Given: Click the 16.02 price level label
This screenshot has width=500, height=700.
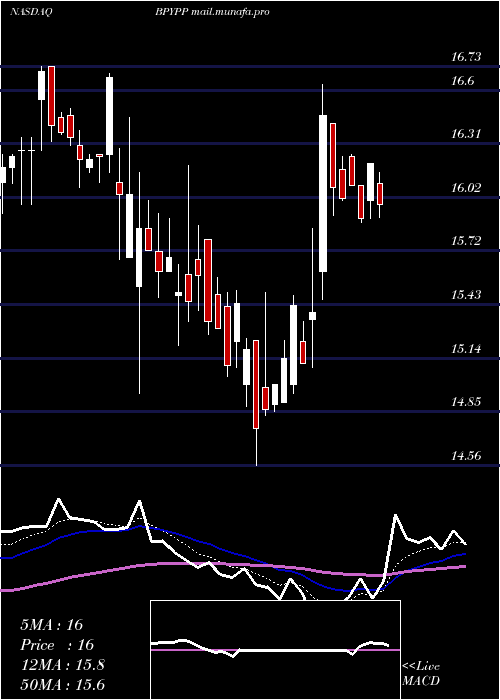Looking at the screenshot, I should (466, 188).
